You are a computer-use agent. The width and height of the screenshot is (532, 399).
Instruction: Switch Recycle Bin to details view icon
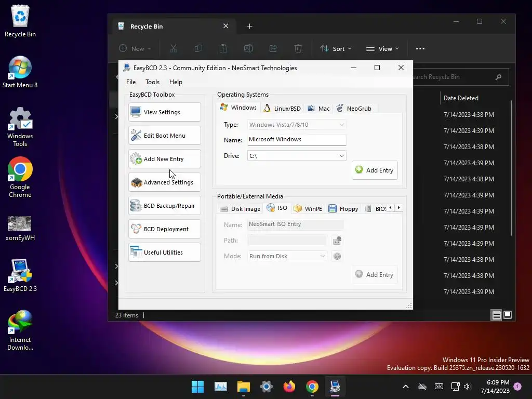496,315
